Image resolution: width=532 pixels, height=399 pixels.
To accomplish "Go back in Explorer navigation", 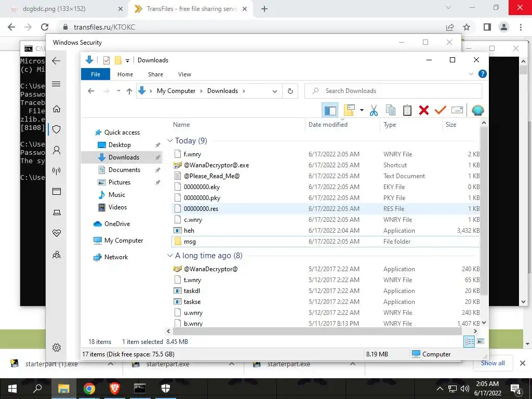I will click(x=91, y=91).
